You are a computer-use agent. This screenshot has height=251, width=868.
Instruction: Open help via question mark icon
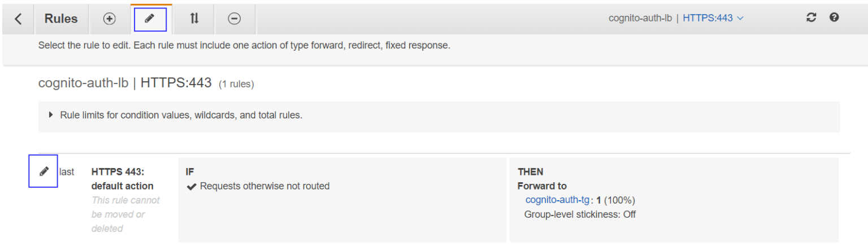coord(834,17)
